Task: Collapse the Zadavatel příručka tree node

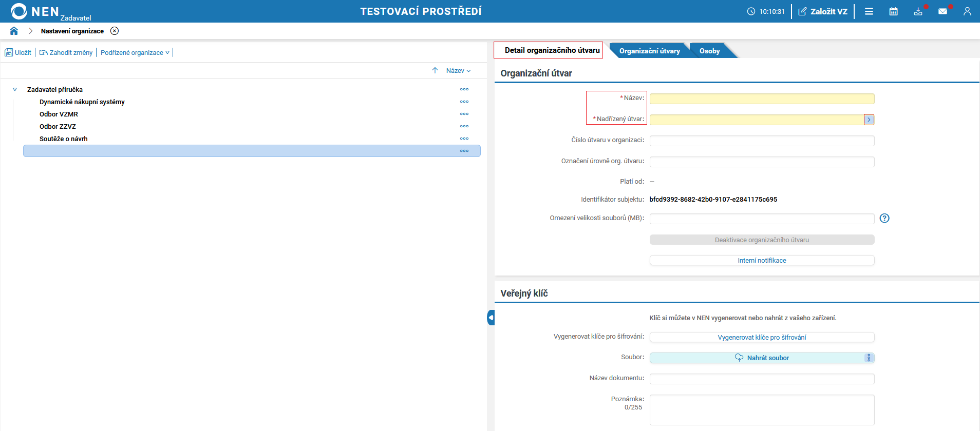Action: [x=15, y=89]
